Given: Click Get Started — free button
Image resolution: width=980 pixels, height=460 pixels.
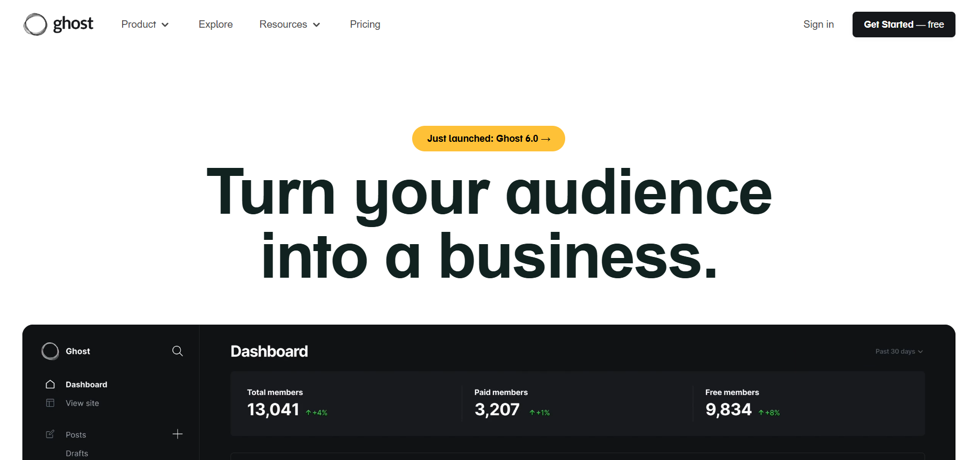Looking at the screenshot, I should (904, 25).
